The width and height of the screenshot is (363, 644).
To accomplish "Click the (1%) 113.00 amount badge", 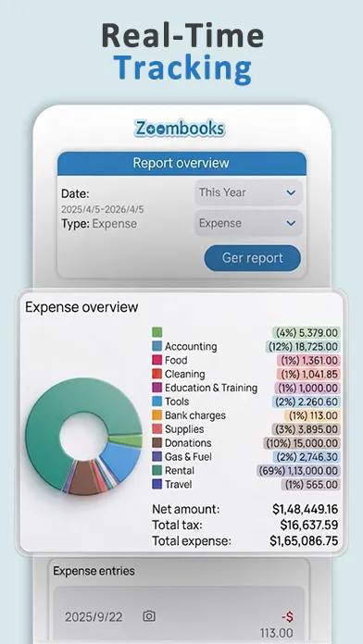I will (x=313, y=415).
